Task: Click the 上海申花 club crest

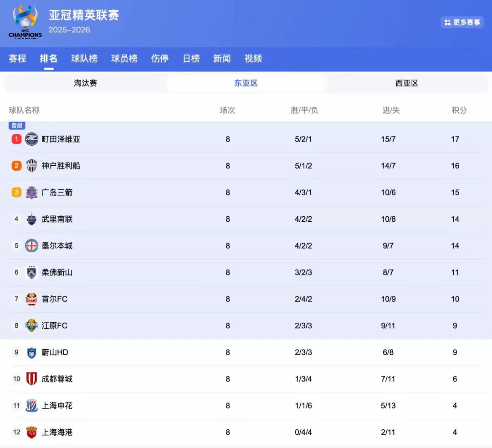Action: coord(31,405)
